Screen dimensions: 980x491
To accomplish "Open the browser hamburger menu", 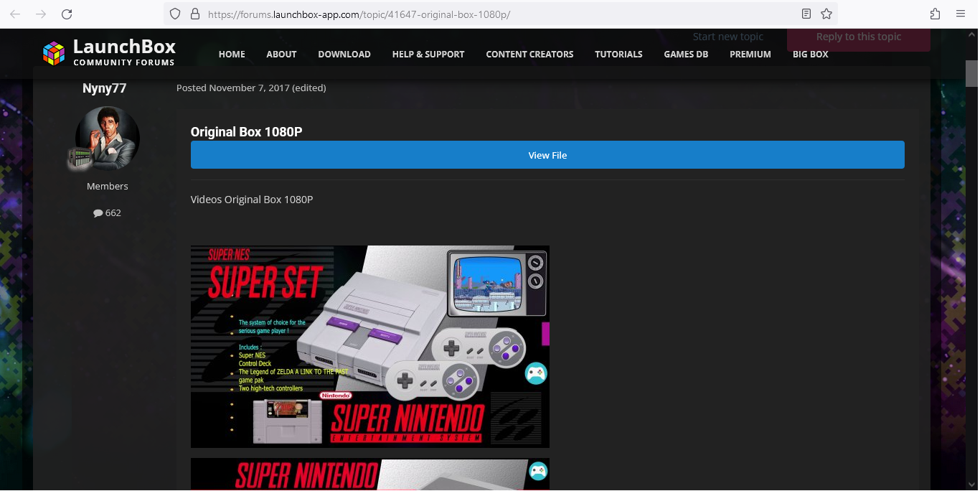I will pos(961,14).
